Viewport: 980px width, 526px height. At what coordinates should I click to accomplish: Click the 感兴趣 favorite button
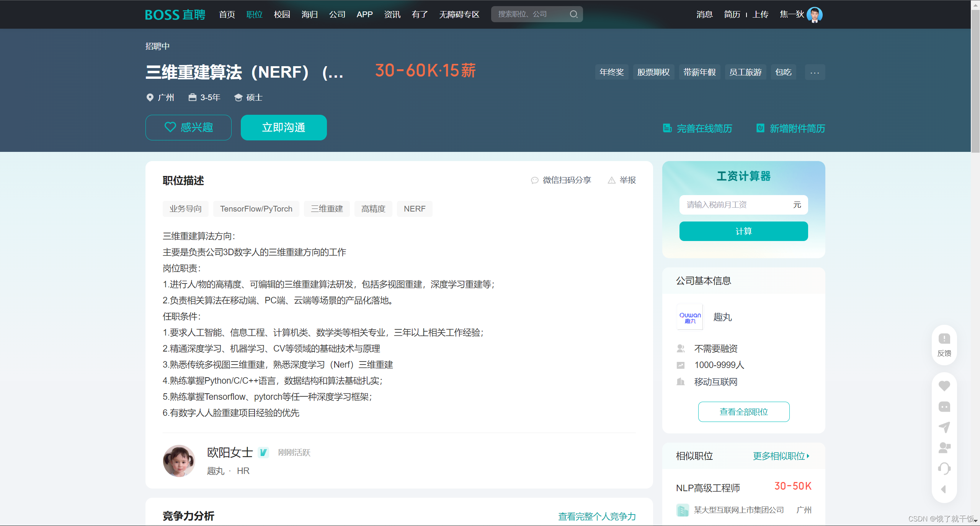tap(188, 127)
